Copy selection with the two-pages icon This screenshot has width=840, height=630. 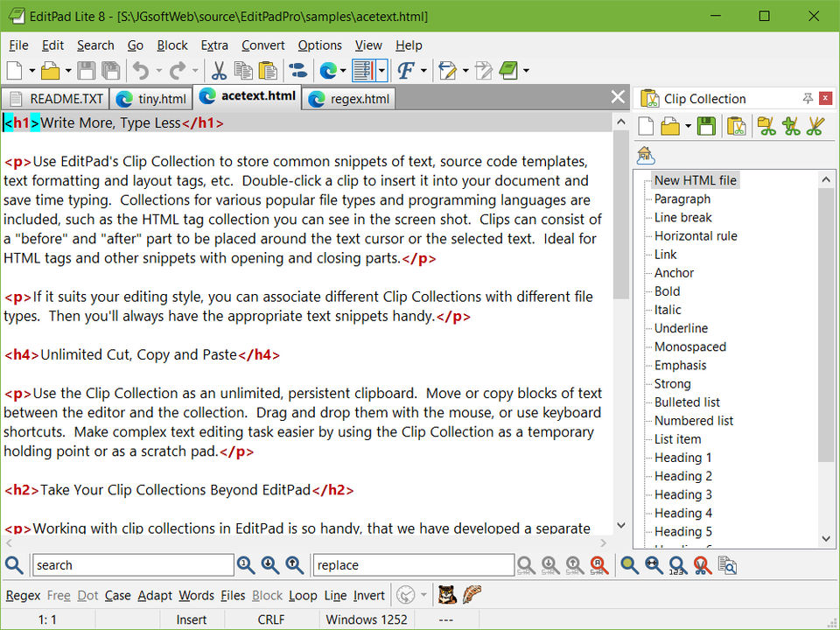(x=243, y=70)
